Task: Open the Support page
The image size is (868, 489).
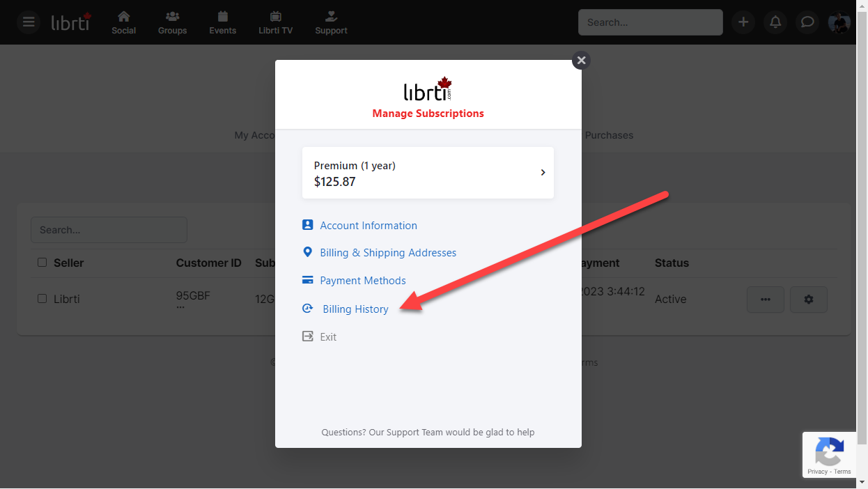Action: (x=331, y=22)
